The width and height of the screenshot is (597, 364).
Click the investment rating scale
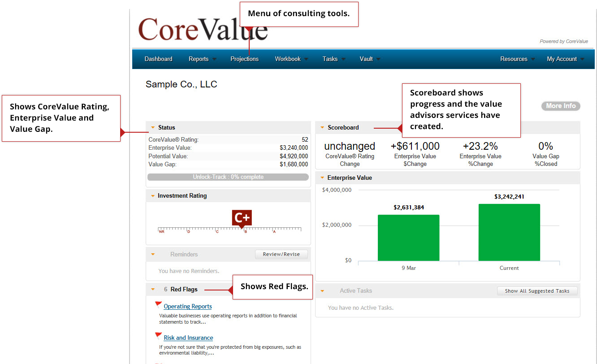229,230
